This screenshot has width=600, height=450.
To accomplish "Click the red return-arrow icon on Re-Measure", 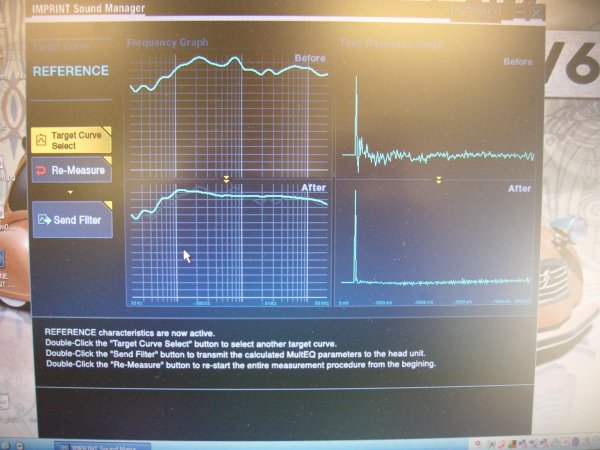I will [41, 170].
